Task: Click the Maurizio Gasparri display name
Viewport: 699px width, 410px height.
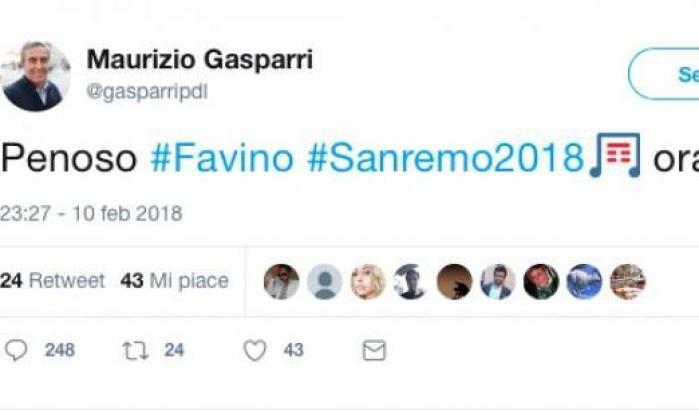Action: click(x=200, y=60)
